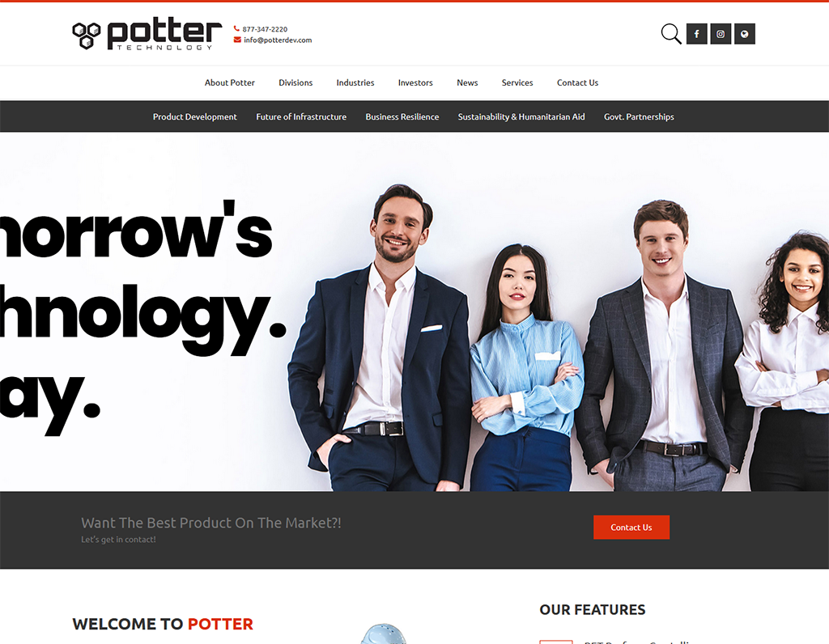The height and width of the screenshot is (644, 829).
Task: Click the globe icon in header
Action: pyautogui.click(x=745, y=34)
